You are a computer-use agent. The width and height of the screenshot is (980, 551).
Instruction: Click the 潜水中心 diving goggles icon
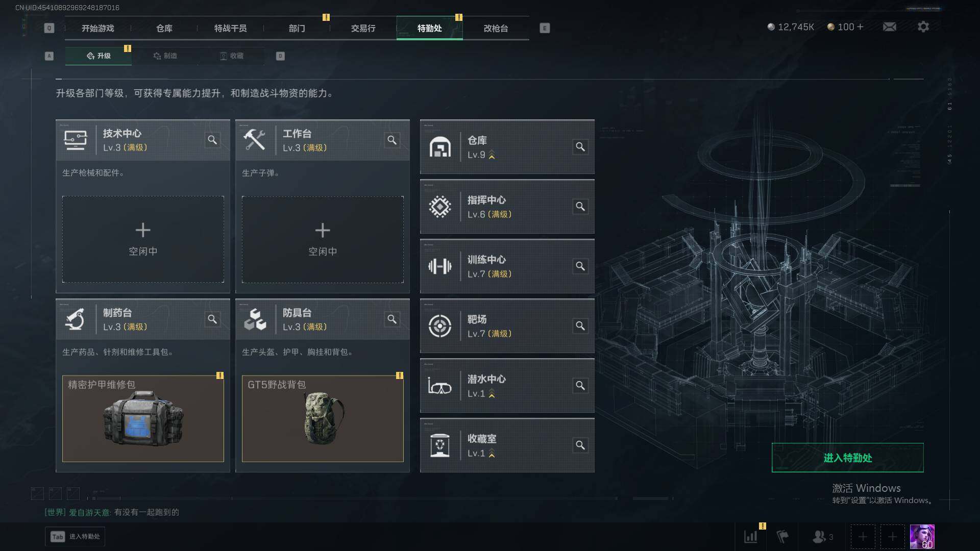coord(439,386)
